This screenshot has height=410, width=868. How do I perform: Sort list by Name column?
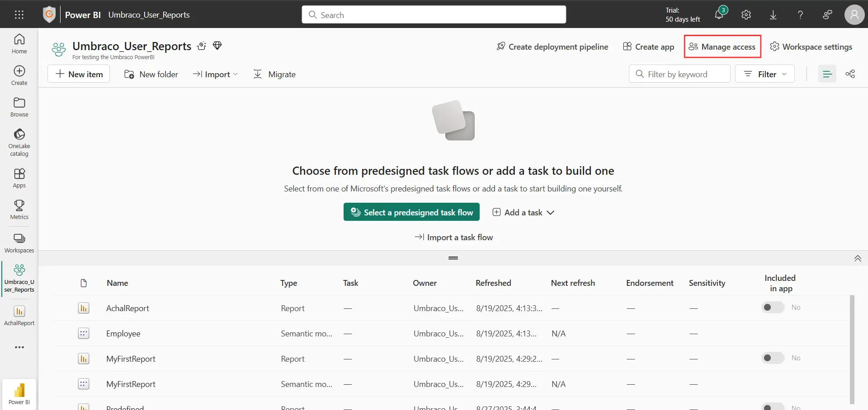point(118,283)
